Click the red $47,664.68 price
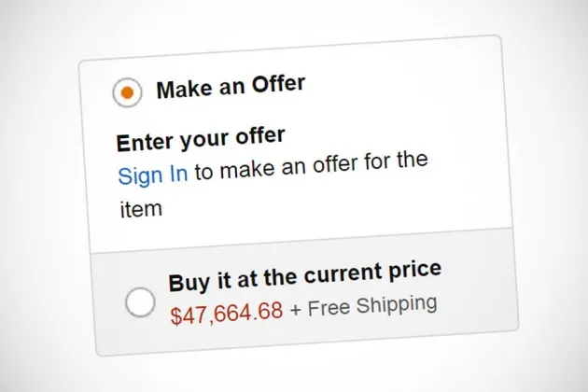The image size is (588, 392). [x=227, y=310]
